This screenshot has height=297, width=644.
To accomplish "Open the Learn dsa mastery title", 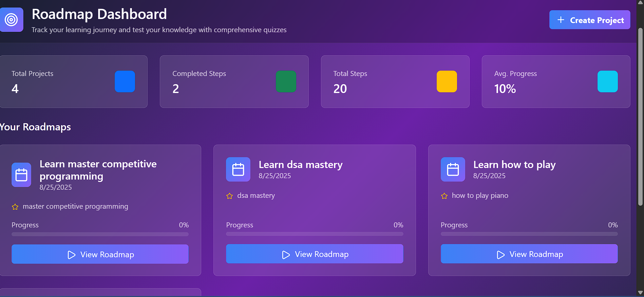I will 301,165.
